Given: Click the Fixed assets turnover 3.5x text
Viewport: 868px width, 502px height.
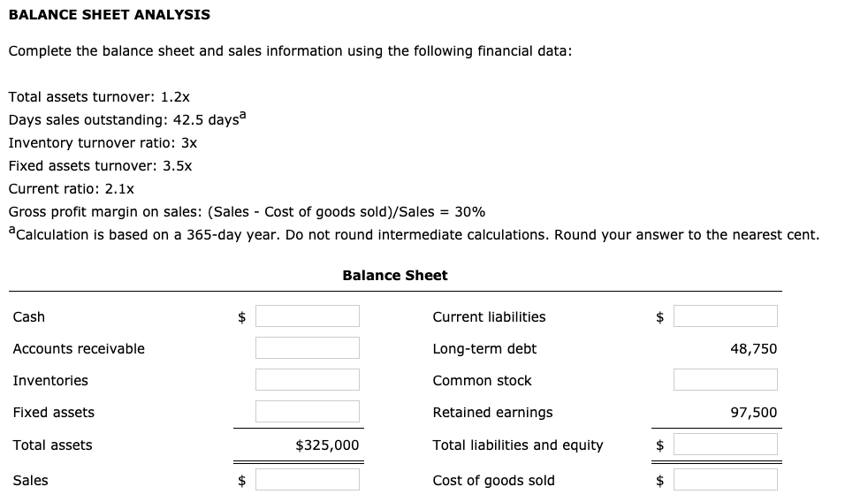Looking at the screenshot, I should (x=100, y=165).
